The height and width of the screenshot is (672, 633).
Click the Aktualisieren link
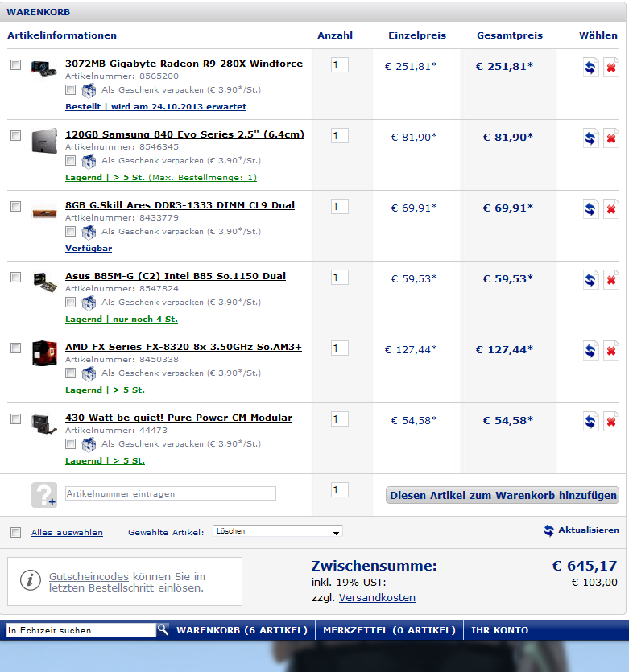[589, 530]
